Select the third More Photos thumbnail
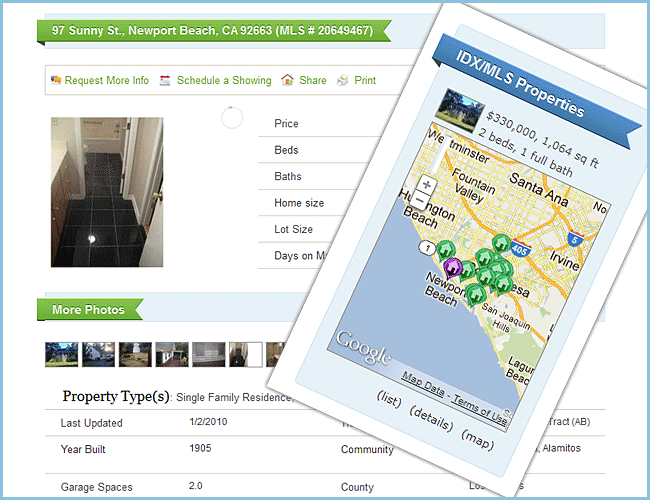Image resolution: width=650 pixels, height=500 pixels. coord(135,354)
